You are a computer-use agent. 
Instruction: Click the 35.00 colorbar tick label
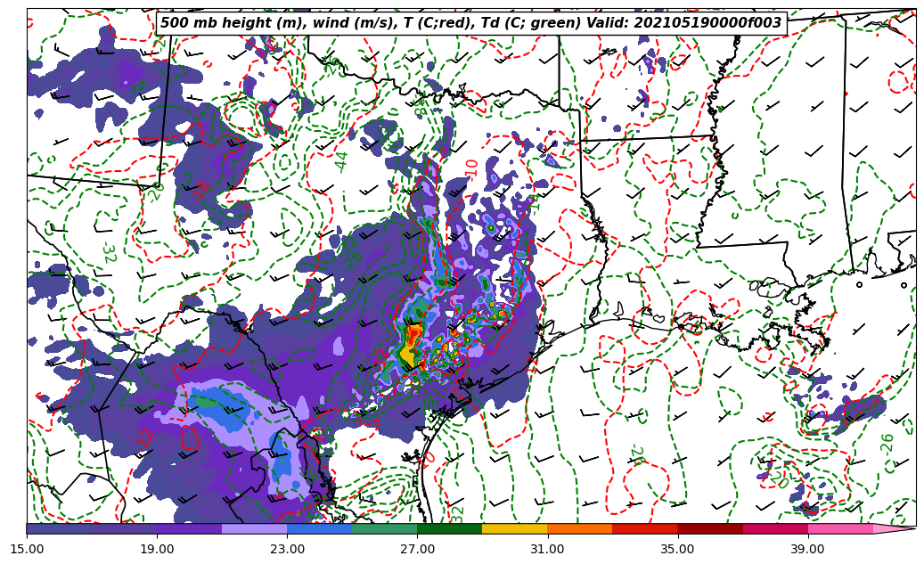(x=677, y=550)
